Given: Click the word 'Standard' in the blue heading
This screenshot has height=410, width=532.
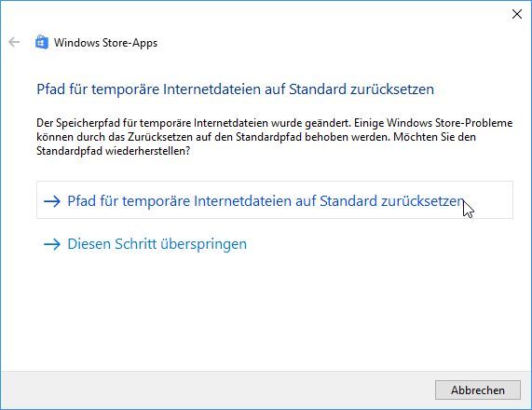Looking at the screenshot, I should click(318, 89).
